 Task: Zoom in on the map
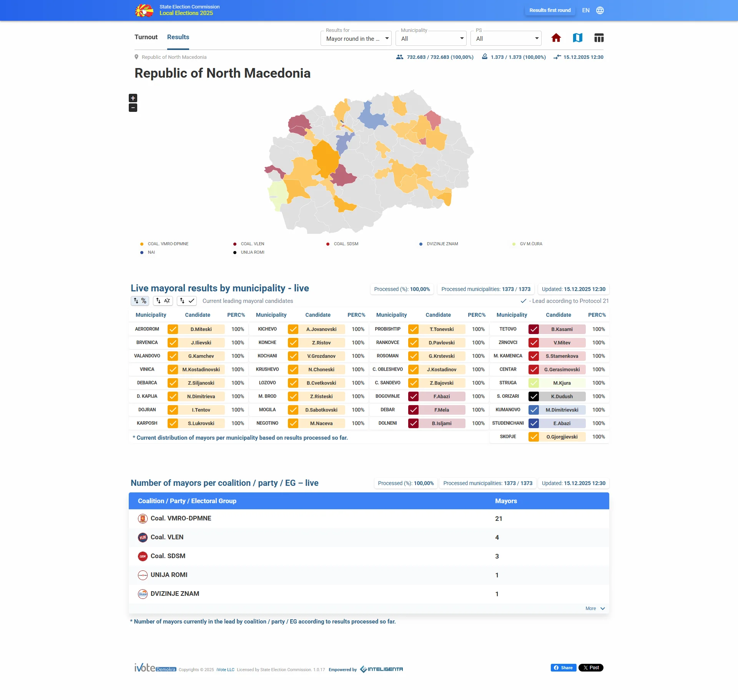[x=133, y=98]
